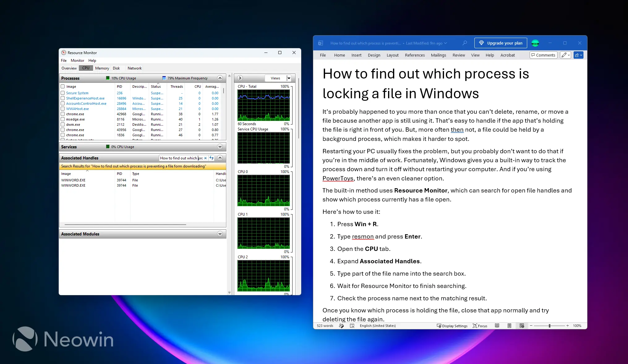Image resolution: width=628 pixels, height=364 pixels.
Task: Toggle the Image select-all checkbox in Processes
Action: 63,87
